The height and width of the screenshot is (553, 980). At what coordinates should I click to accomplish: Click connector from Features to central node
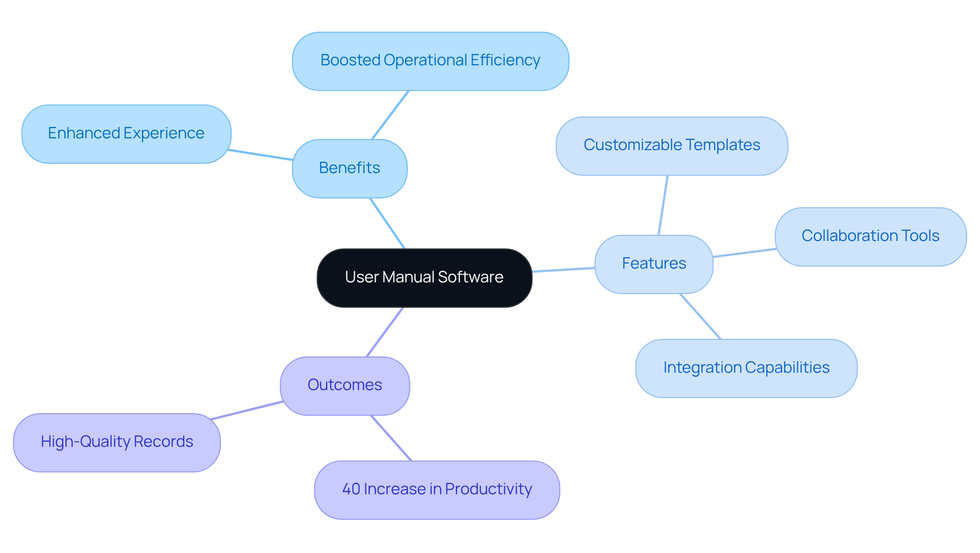(x=563, y=270)
